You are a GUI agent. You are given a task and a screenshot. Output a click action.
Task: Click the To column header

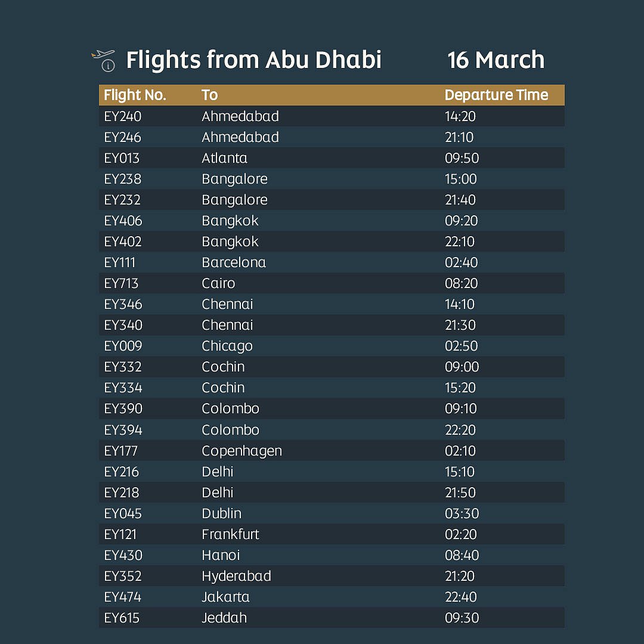click(210, 95)
